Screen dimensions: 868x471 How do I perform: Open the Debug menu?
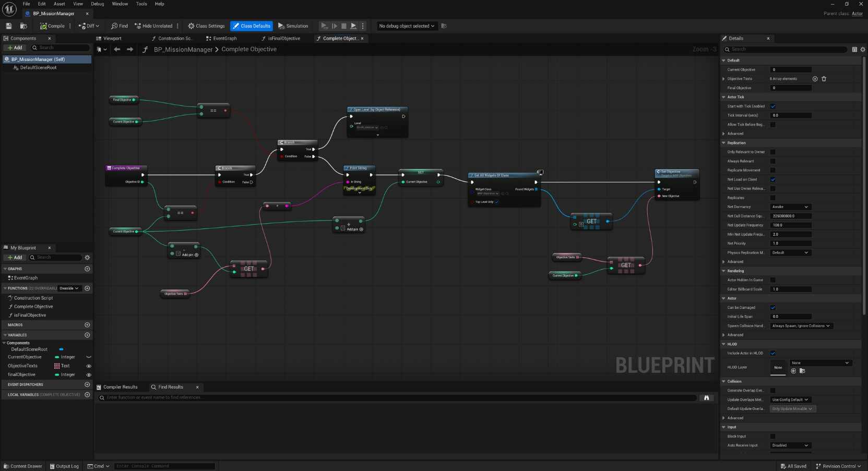(x=98, y=4)
